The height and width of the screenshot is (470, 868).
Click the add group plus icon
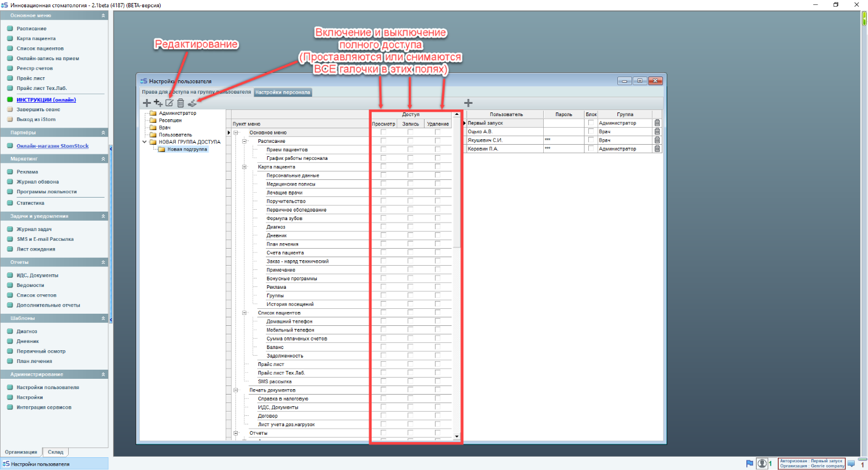147,103
